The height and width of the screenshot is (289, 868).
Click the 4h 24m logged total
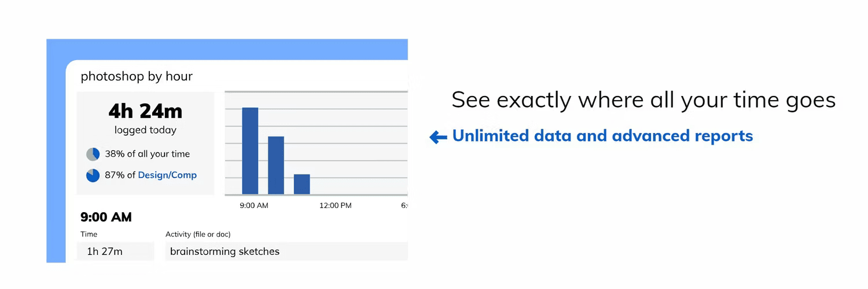pyautogui.click(x=145, y=110)
